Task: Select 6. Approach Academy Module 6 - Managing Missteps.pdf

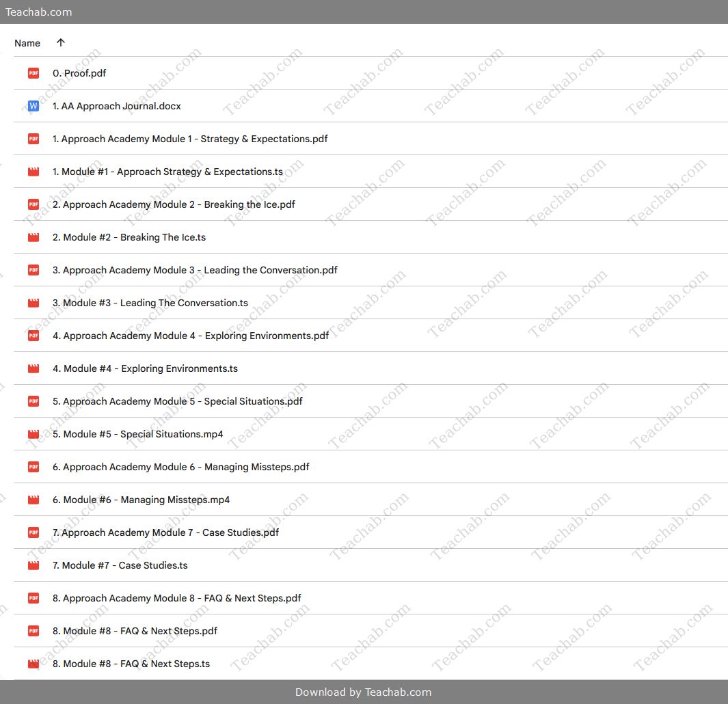Action: (181, 467)
